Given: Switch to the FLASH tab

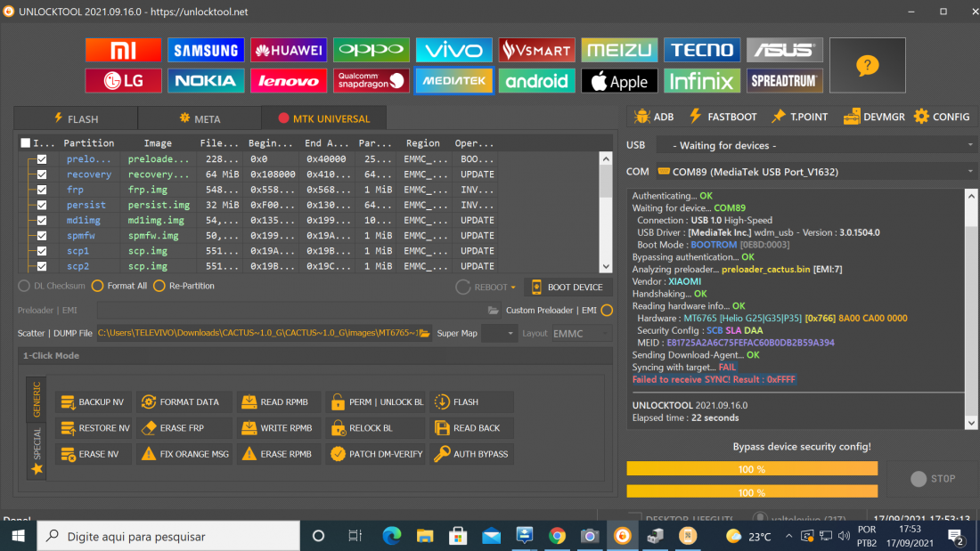Looking at the screenshot, I should tap(76, 118).
